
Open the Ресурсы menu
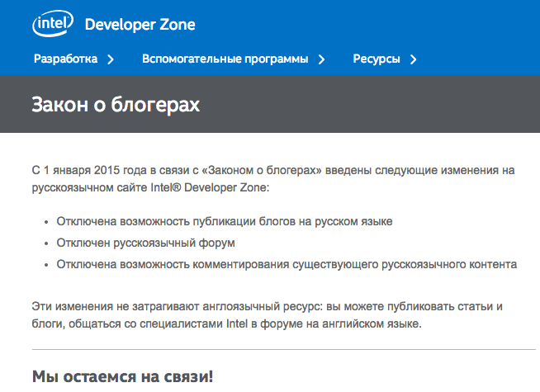point(377,59)
